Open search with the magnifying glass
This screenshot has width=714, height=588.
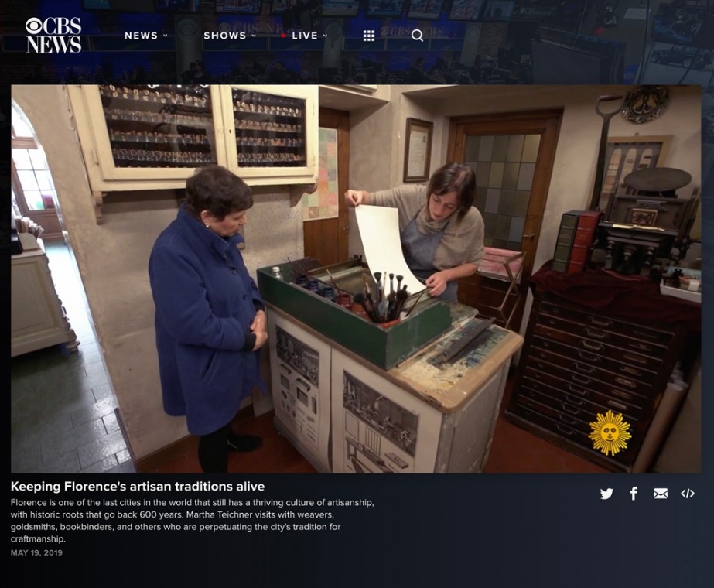[417, 36]
